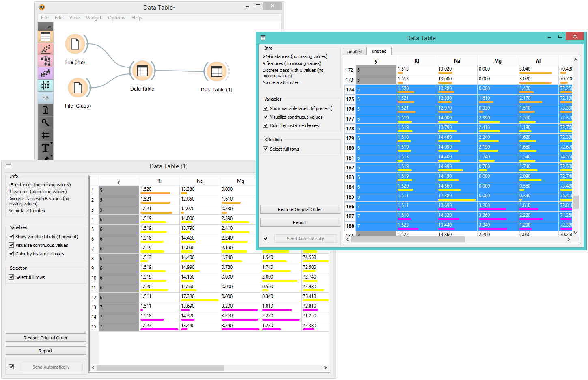The width and height of the screenshot is (588, 380).
Task: Click the File (Iris) node on the canvas
Action: (76, 44)
